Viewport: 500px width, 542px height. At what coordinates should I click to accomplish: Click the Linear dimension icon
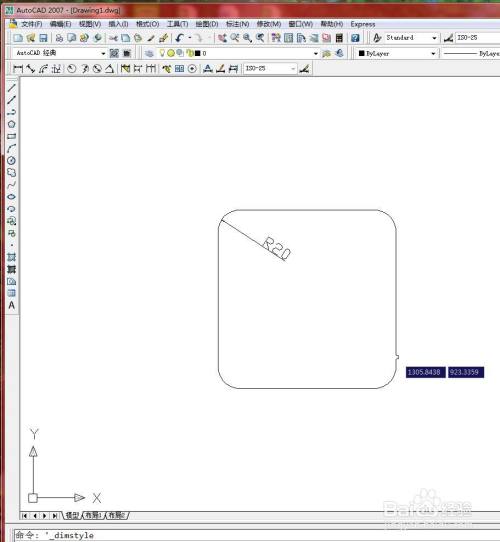pyautogui.click(x=18, y=69)
